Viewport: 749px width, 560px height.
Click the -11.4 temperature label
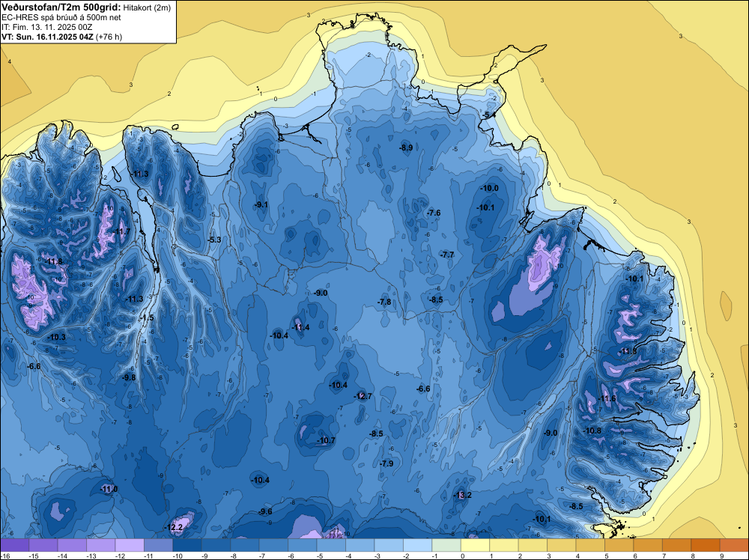pos(300,327)
